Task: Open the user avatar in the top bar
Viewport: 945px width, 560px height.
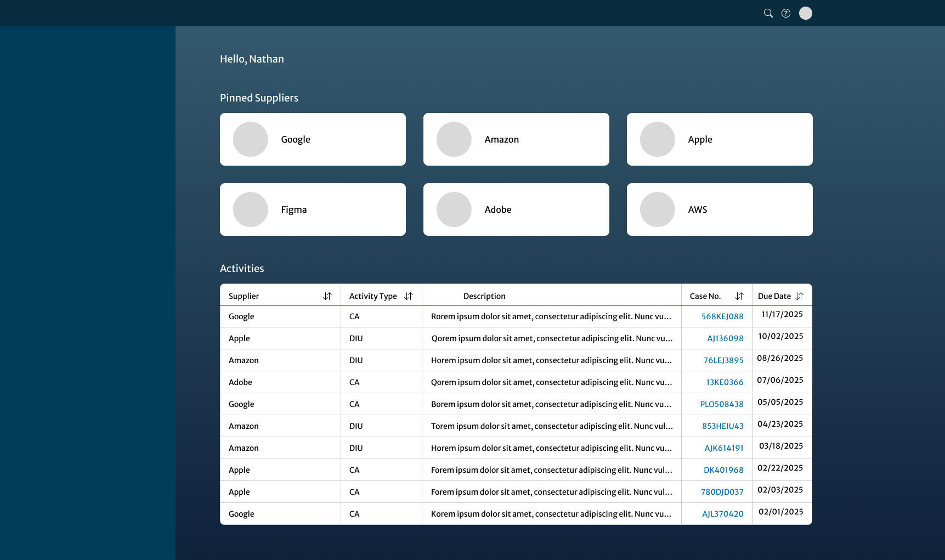Action: [x=805, y=13]
